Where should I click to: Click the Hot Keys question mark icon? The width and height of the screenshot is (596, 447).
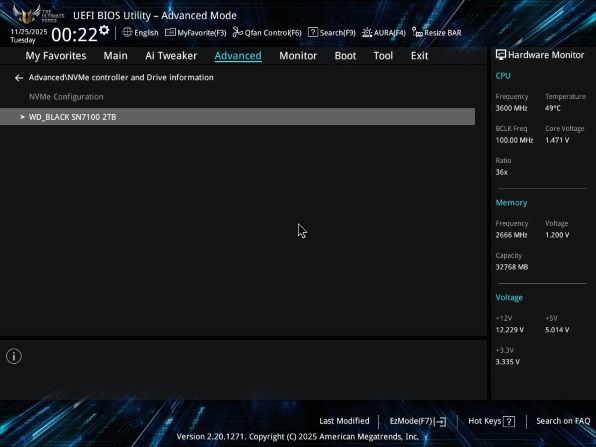pos(509,421)
